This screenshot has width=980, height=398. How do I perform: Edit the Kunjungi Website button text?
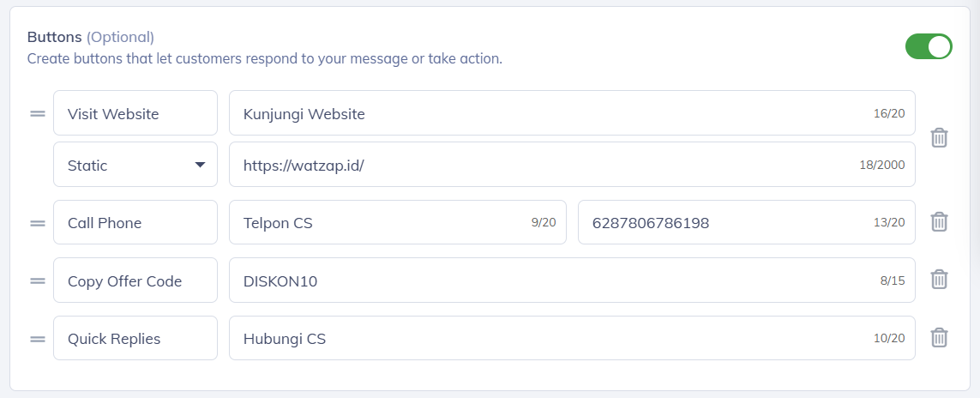pos(549,113)
